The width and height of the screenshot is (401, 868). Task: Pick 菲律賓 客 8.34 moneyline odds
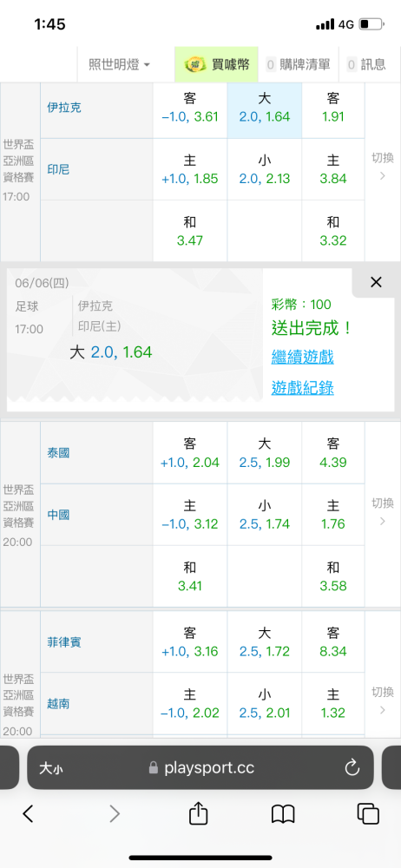click(x=333, y=641)
